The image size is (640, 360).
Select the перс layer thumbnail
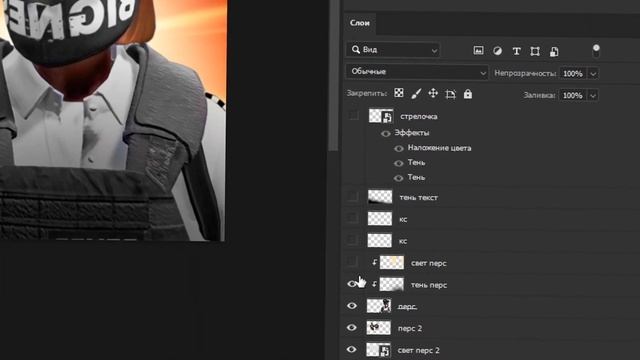[x=379, y=306]
